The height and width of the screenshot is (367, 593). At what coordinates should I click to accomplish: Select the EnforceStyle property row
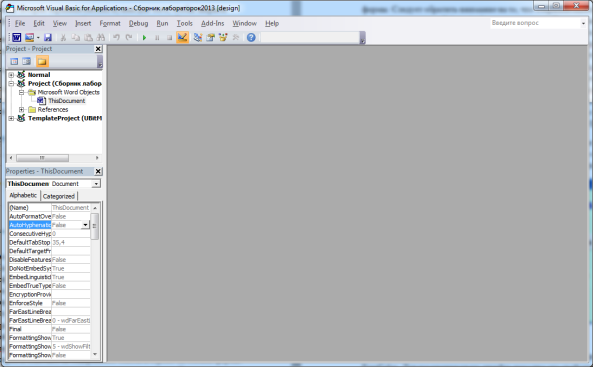[x=50, y=303]
